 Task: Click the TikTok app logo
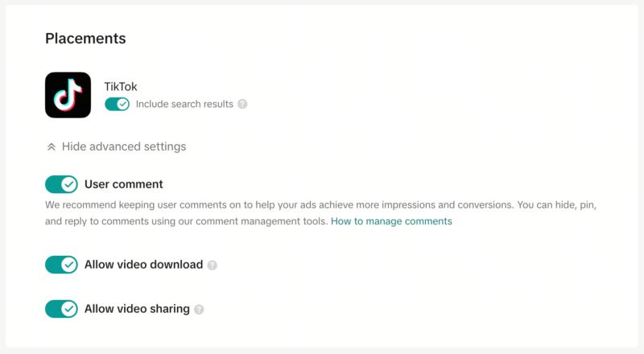pos(68,95)
